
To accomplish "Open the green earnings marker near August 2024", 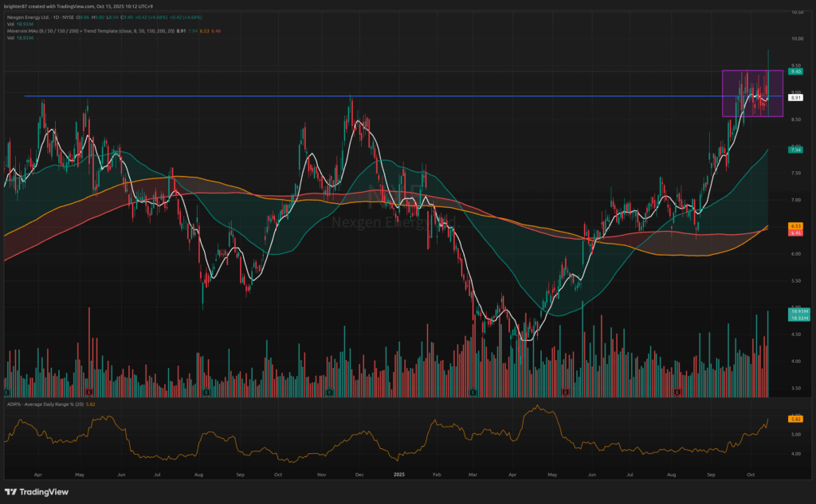I will click(206, 392).
